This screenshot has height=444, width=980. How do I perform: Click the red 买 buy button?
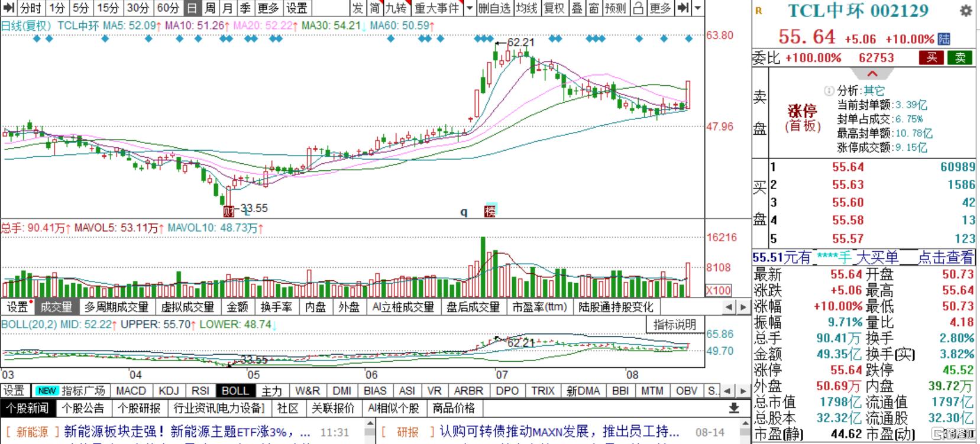tap(932, 57)
